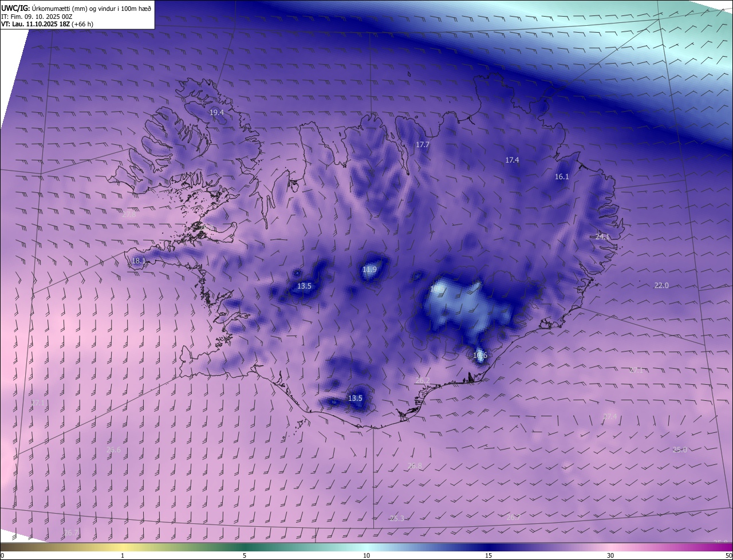Click the light-blue Vatnajökull low-value patch

tap(467, 306)
